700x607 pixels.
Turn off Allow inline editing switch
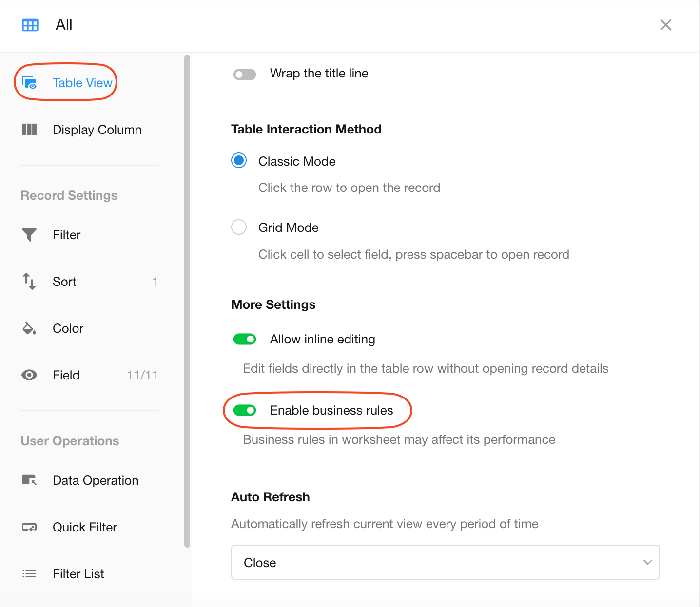[245, 339]
